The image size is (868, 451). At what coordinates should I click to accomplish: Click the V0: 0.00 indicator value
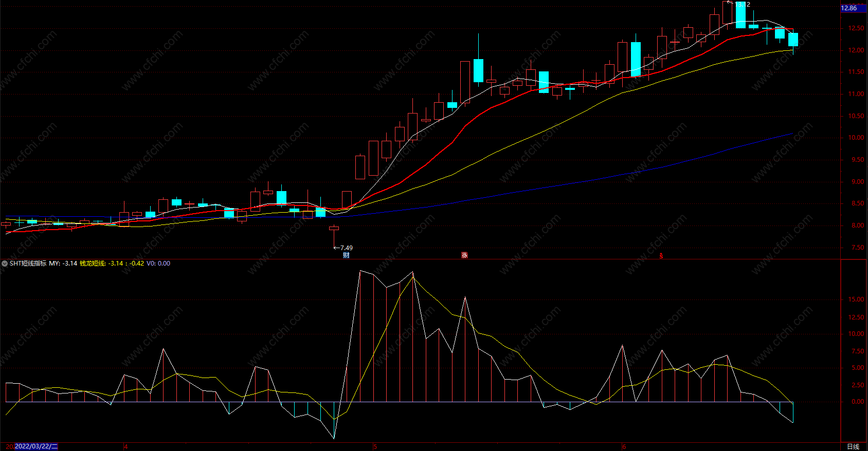coord(158,264)
